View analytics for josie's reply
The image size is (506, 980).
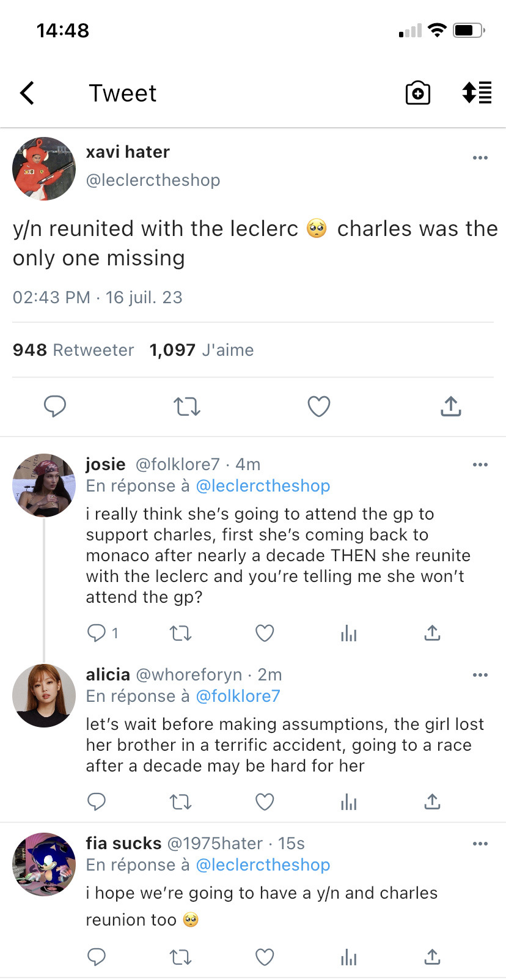pyautogui.click(x=349, y=633)
